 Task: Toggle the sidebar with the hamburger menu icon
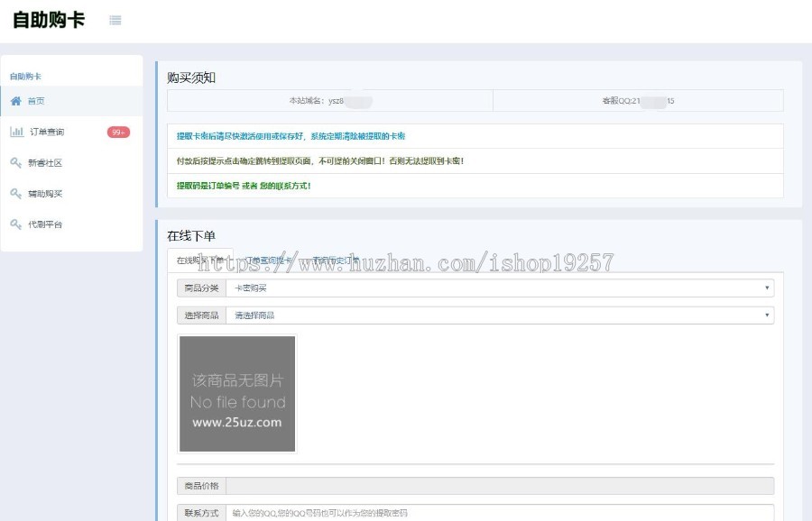click(x=115, y=20)
